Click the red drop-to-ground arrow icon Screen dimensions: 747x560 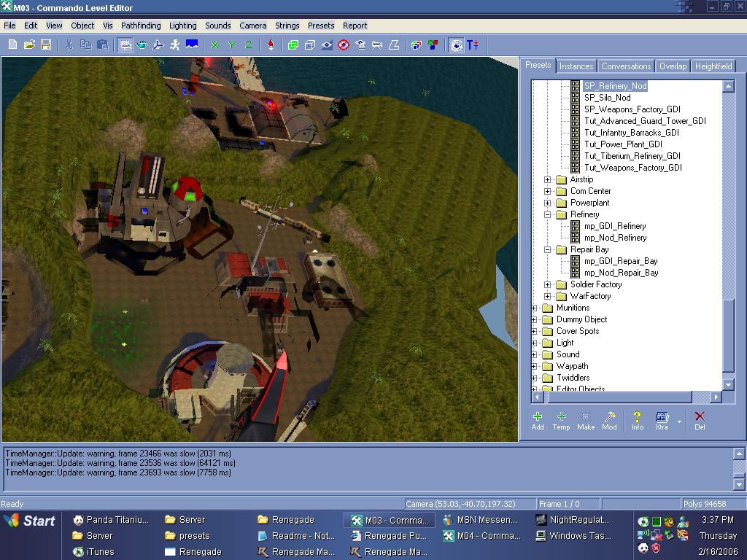pos(271,45)
